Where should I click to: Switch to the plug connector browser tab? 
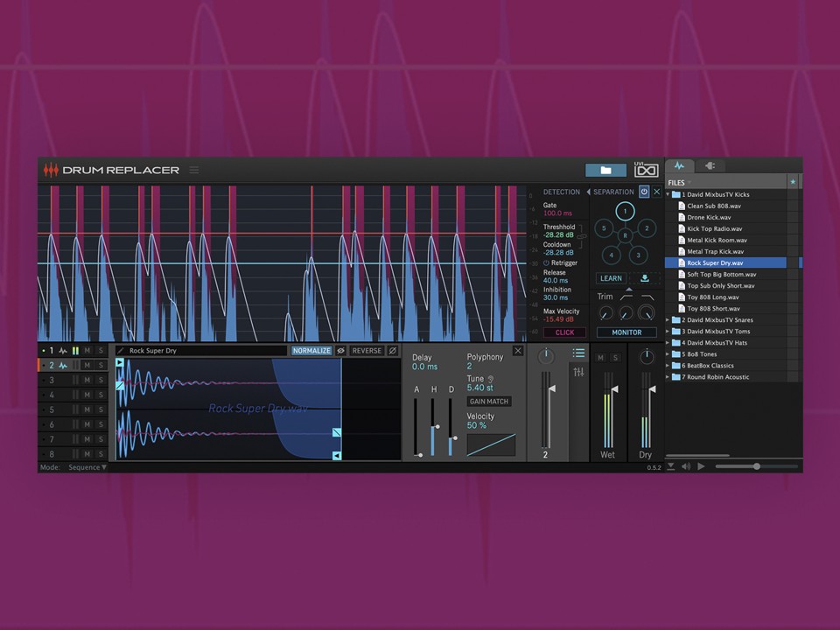[710, 166]
